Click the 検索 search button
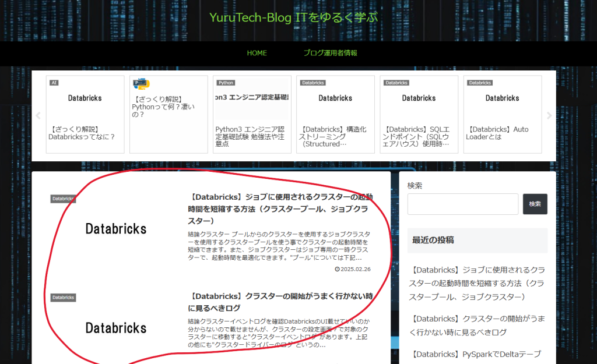The image size is (597, 364). click(x=535, y=204)
